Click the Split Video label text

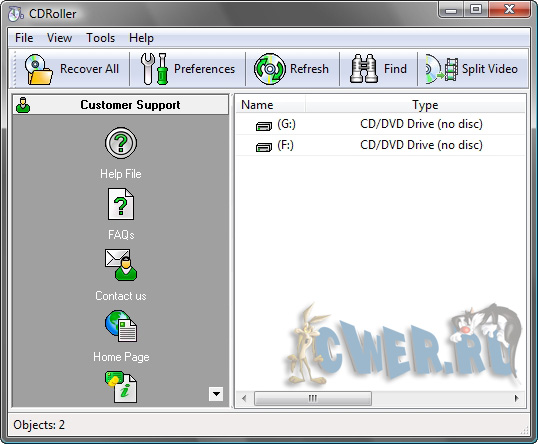click(490, 69)
